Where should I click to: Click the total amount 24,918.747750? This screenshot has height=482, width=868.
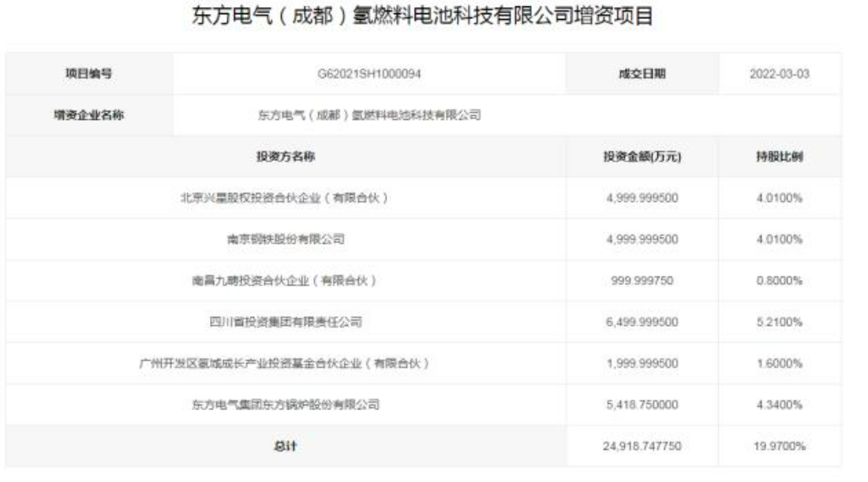(642, 447)
